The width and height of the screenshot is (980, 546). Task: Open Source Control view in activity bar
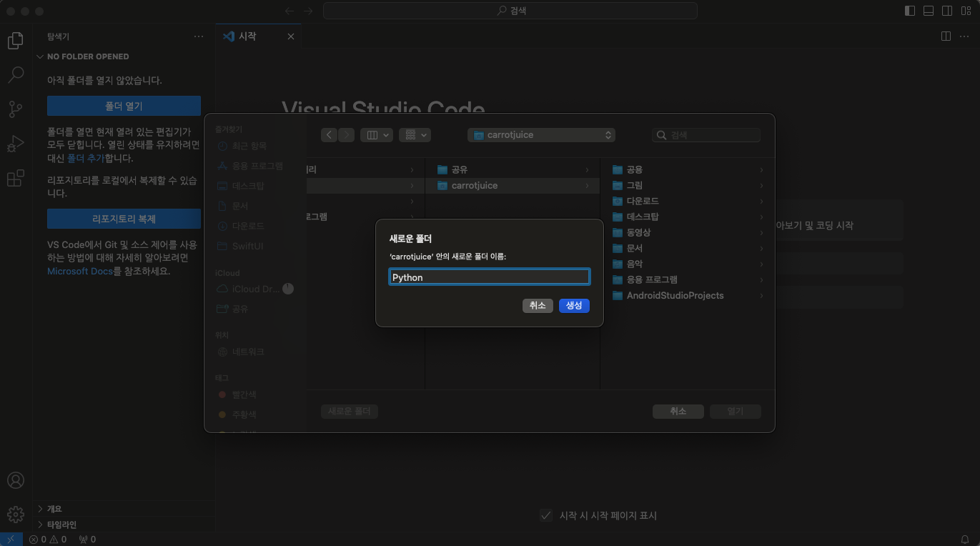pos(15,109)
